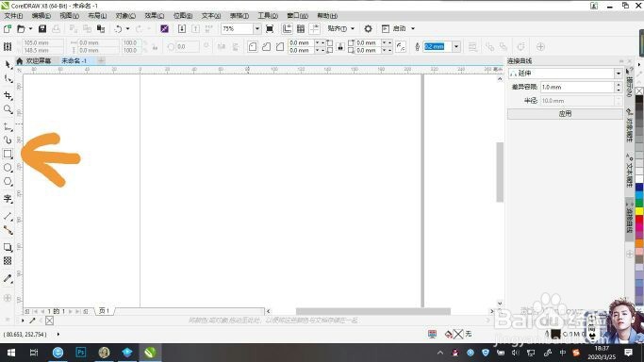Expand the 启动 launcher dropdown
Viewport: 644px width, 362px height.
pyautogui.click(x=413, y=28)
